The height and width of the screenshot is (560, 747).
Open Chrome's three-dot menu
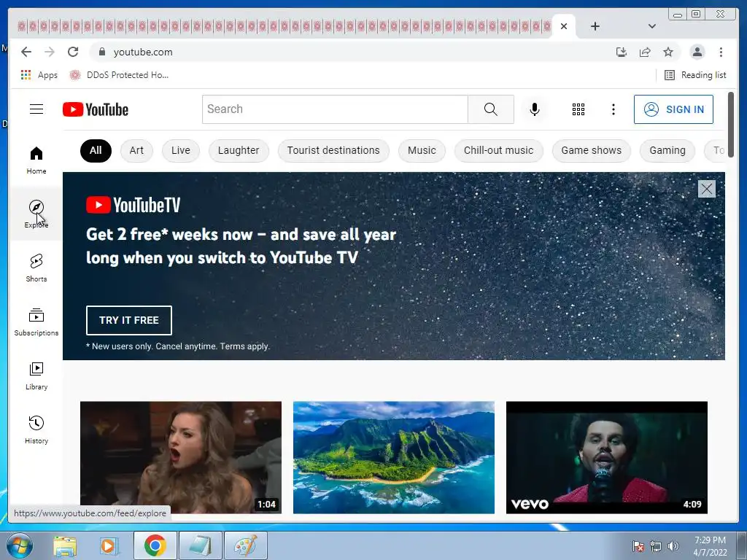(x=721, y=52)
